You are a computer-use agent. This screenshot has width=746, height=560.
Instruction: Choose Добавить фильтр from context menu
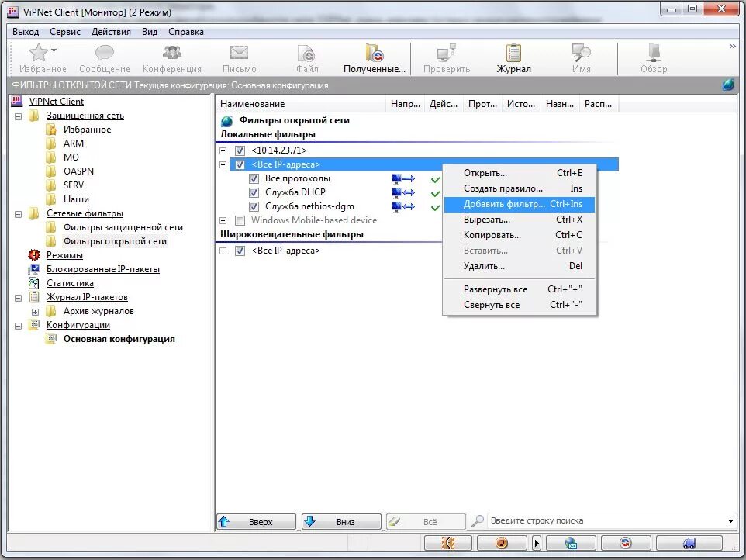[x=519, y=204]
